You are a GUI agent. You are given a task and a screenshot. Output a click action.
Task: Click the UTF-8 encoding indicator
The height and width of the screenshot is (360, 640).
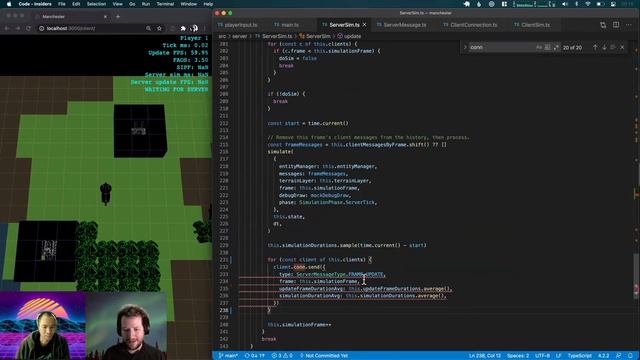(542, 356)
